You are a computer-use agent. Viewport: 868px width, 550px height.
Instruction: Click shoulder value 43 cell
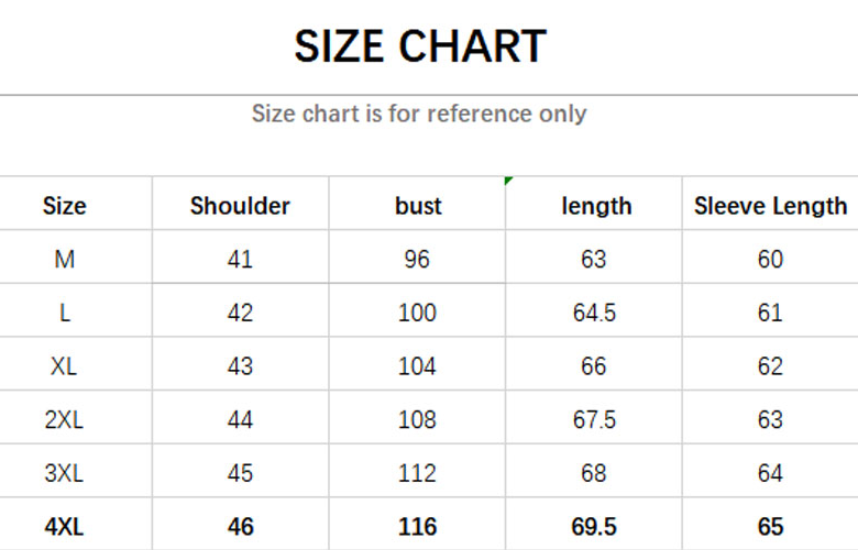240,366
